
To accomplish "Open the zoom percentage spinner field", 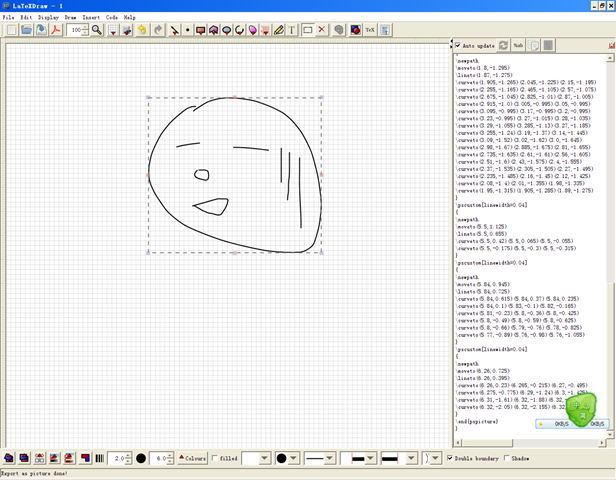I will pos(77,30).
